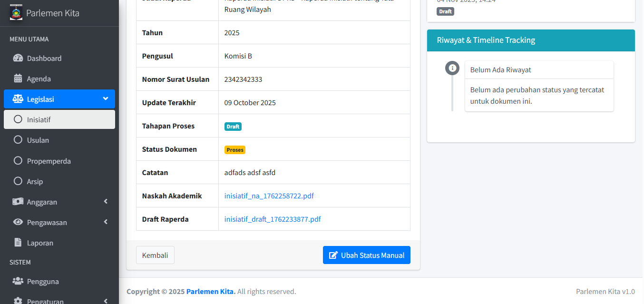Expand the Pengawasan submenu arrow
The image size is (644, 304).
[106, 222]
